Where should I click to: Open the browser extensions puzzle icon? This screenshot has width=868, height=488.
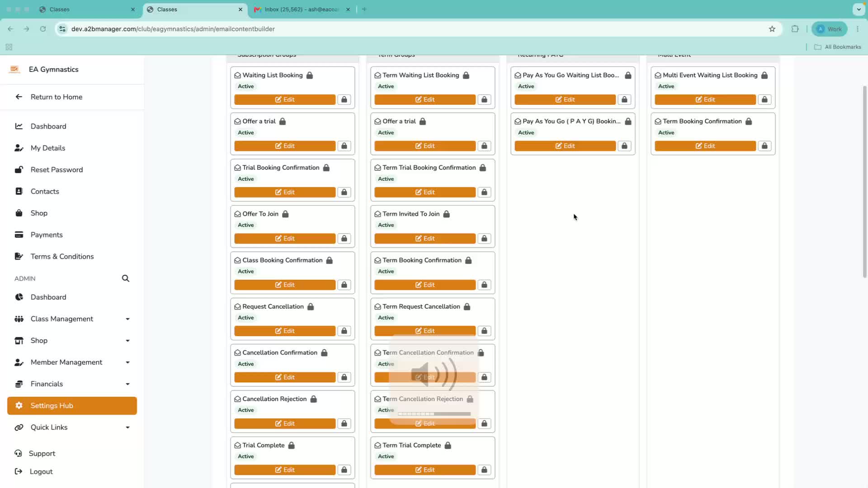tap(795, 29)
